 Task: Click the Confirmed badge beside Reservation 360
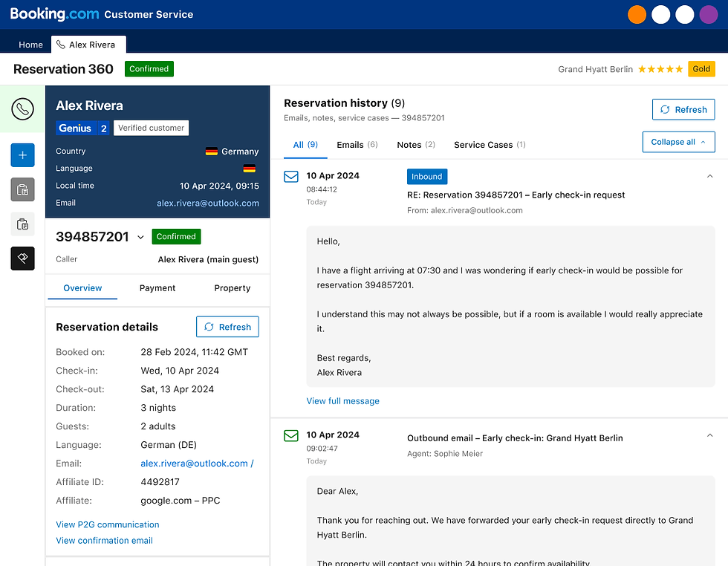(149, 69)
